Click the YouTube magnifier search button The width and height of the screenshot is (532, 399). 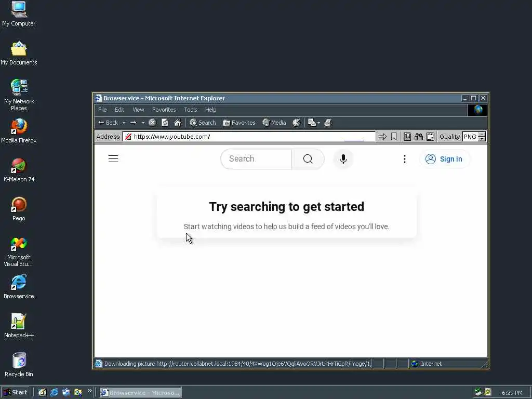click(308, 159)
